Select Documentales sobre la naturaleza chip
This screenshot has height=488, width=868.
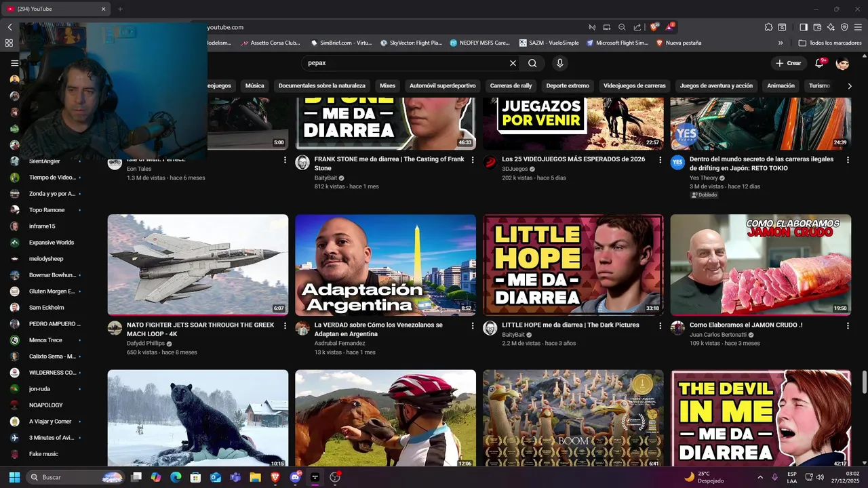point(322,86)
